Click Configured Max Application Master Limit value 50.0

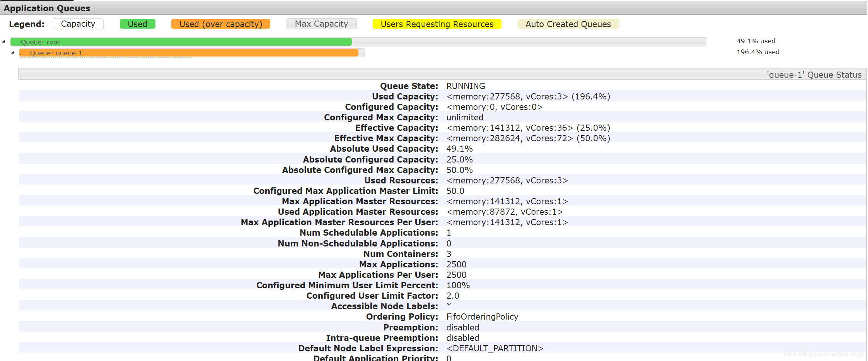click(x=455, y=191)
